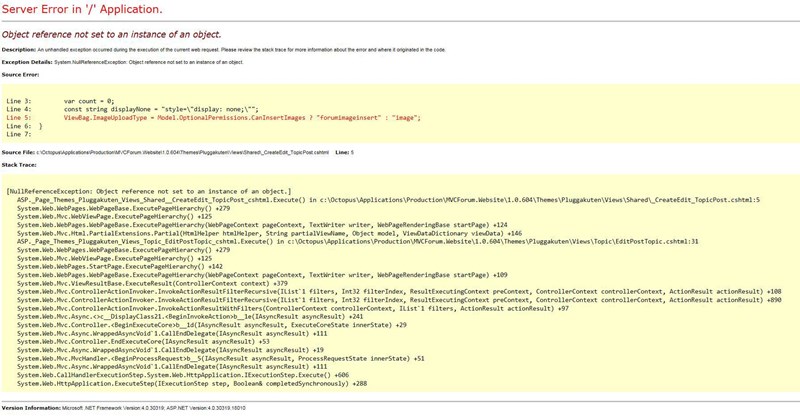Screen dimensions: 800x420
Task: Click the "Source Error:" label
Action: coord(21,74)
